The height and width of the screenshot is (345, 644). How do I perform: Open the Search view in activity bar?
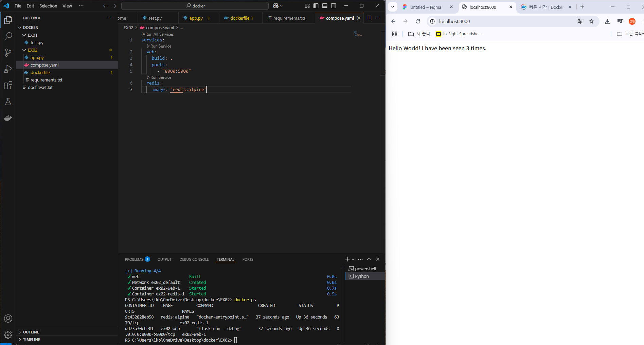(8, 36)
